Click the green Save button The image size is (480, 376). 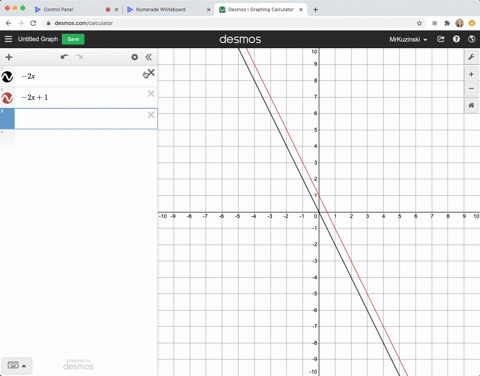73,39
